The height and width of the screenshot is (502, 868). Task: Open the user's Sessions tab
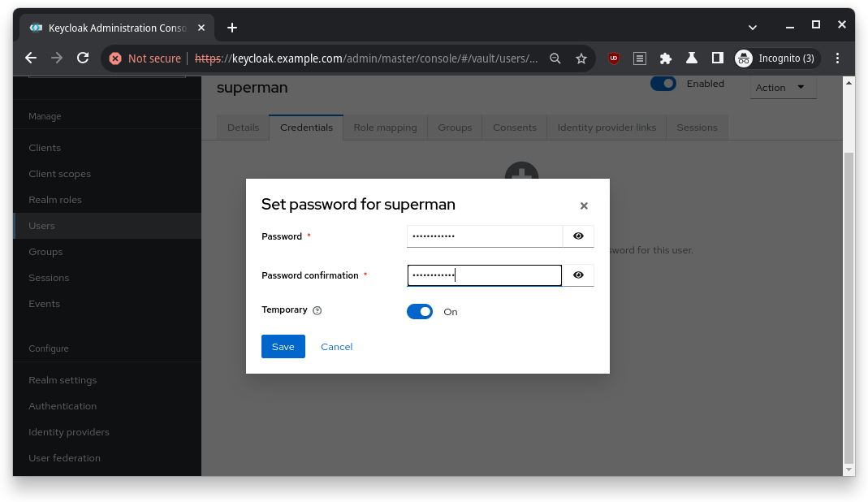coord(697,128)
